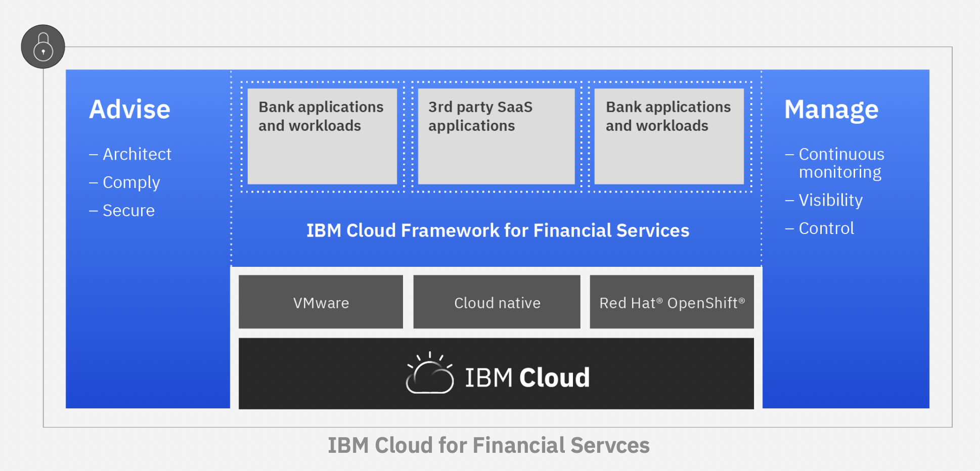Click the IBM Cloud Framework for Financial Services banner
The height and width of the screenshot is (471, 980).
[497, 230]
